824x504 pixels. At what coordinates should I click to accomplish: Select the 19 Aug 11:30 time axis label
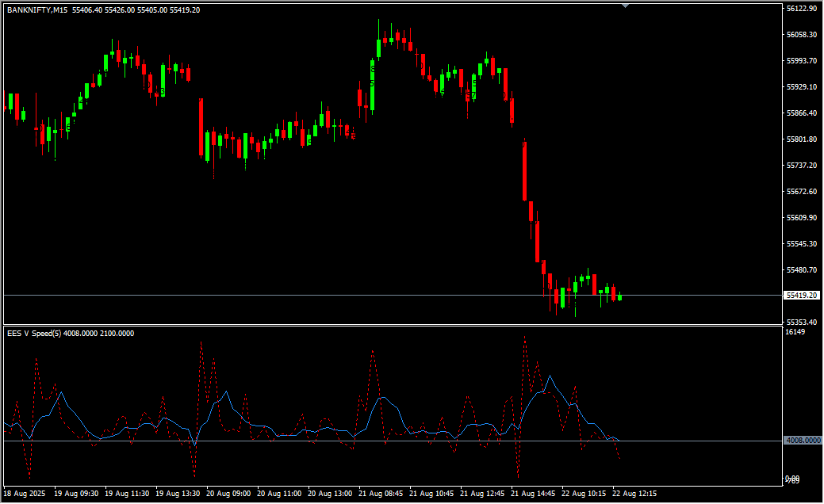127,494
